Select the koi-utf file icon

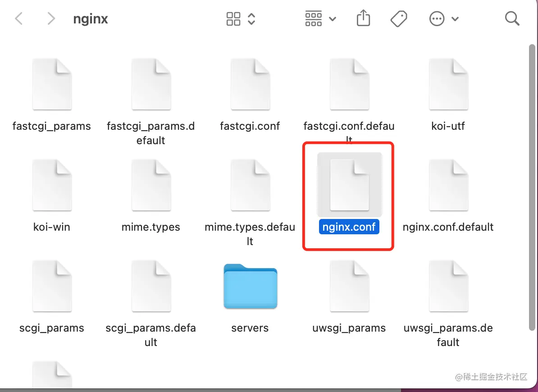(448, 84)
